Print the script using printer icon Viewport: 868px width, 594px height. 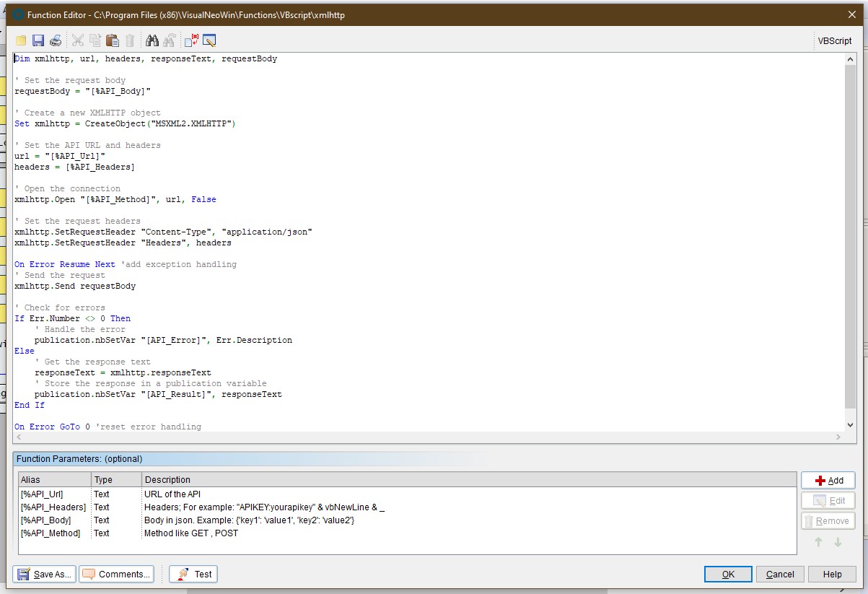tap(55, 40)
